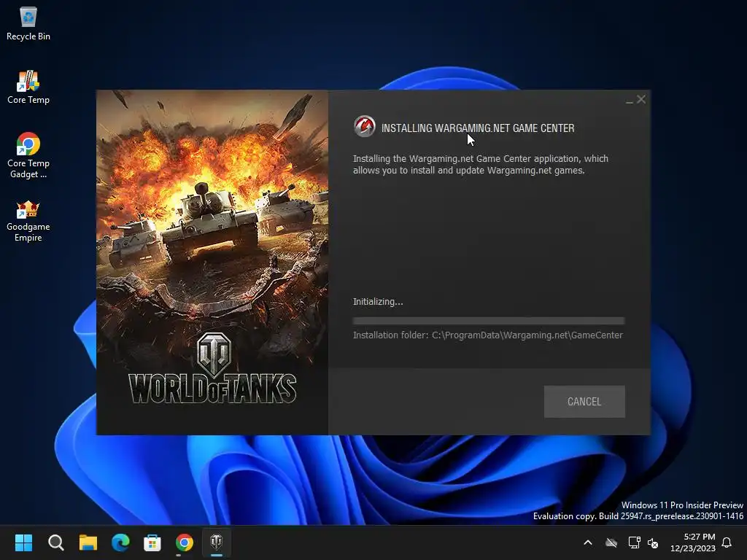Click the World of Tanks artwork banner
Screen dimensions: 747x560
[x=212, y=262]
